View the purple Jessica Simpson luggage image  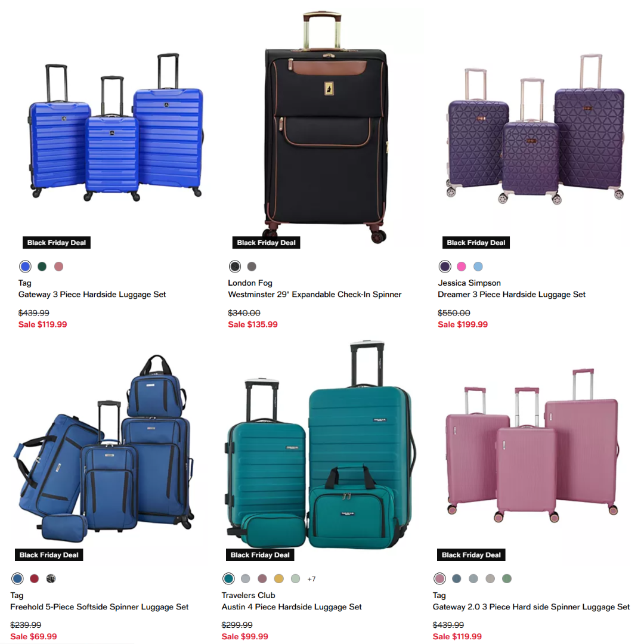pyautogui.click(x=535, y=129)
